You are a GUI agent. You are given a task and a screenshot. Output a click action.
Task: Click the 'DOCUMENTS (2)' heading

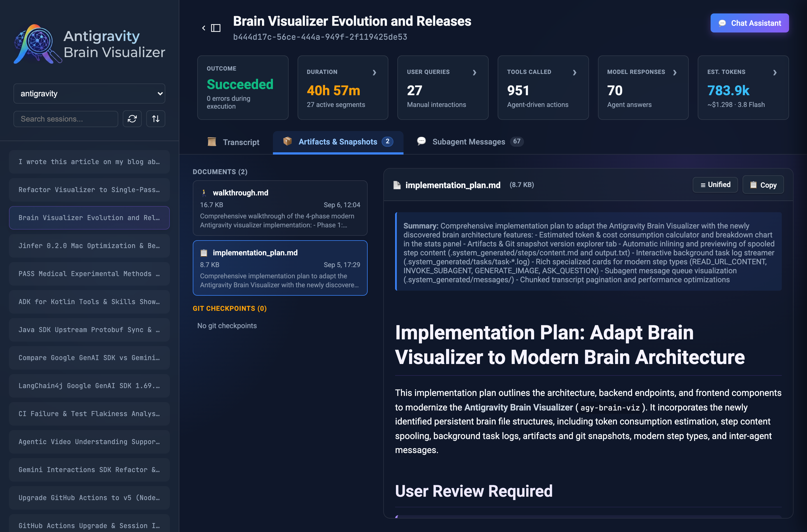[x=220, y=172]
